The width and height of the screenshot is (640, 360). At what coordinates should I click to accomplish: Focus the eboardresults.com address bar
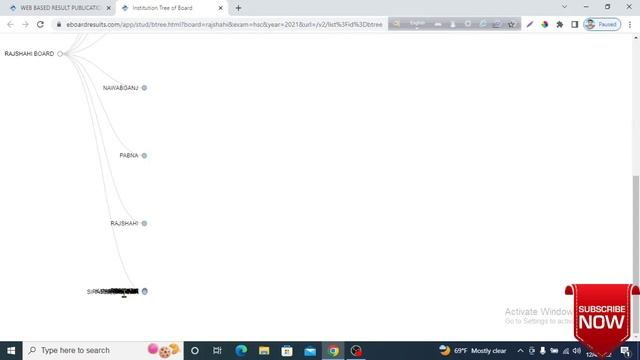pos(224,24)
